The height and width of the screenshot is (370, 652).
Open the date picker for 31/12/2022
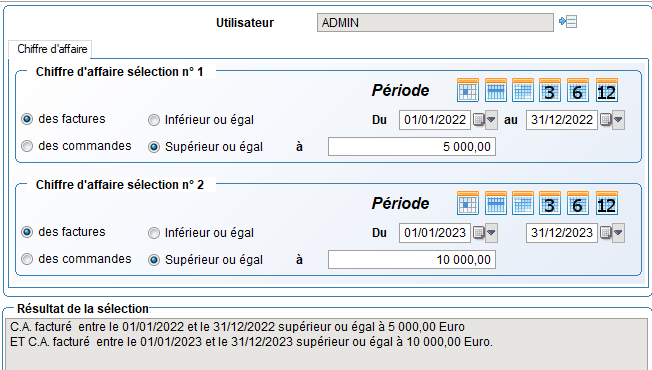(612, 120)
